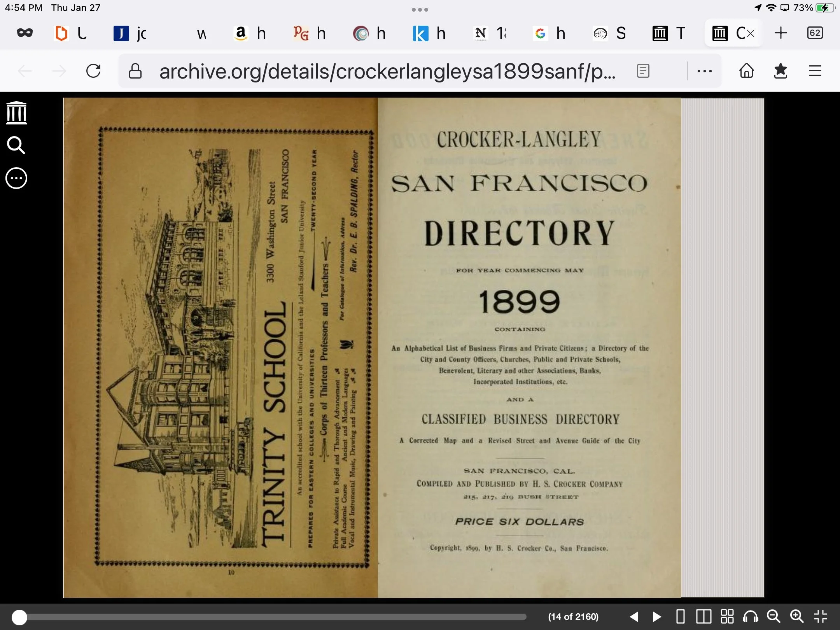The image size is (840, 630).
Task: Click the archive.org address bar
Action: pyautogui.click(x=387, y=71)
